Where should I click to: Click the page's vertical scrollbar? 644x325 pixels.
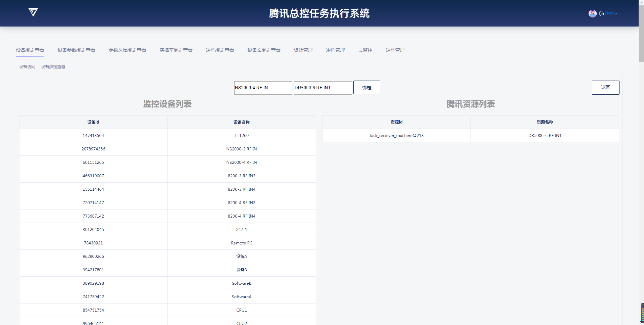coord(641,31)
